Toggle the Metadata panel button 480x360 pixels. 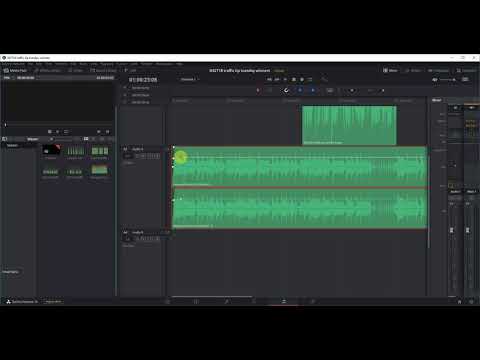[x=438, y=70]
